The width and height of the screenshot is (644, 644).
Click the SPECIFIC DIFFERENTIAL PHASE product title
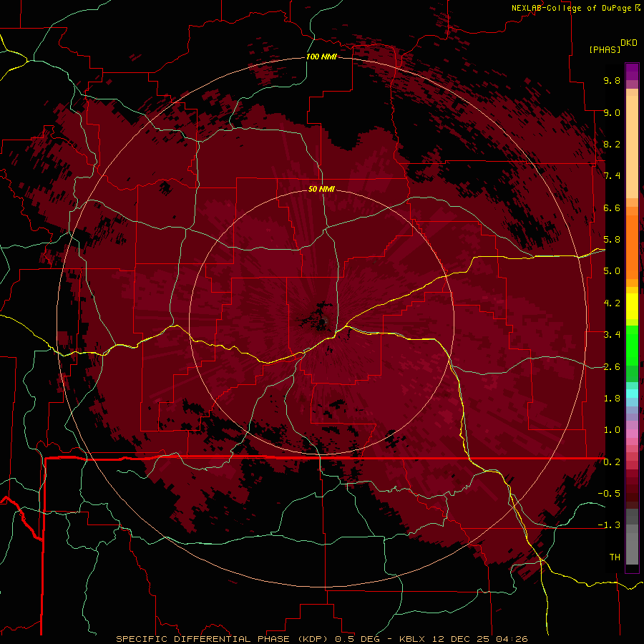[205, 639]
